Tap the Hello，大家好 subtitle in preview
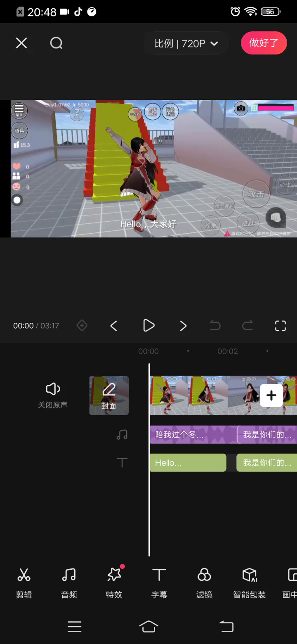Image resolution: width=297 pixels, height=644 pixels. point(148,224)
